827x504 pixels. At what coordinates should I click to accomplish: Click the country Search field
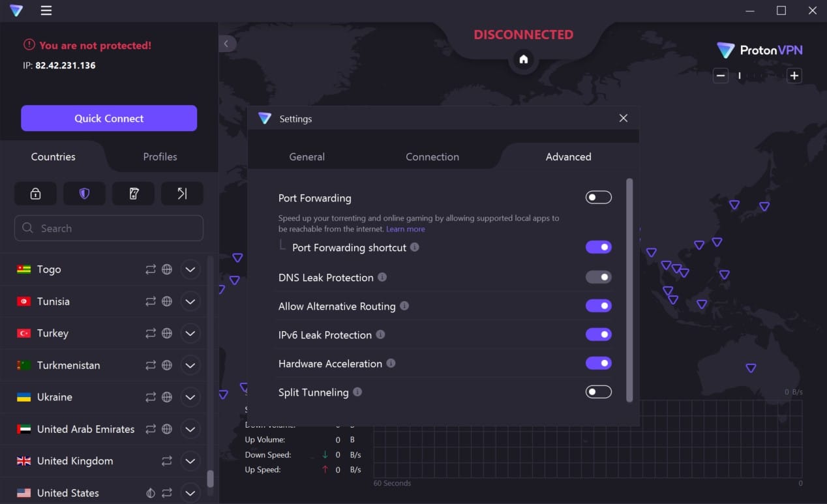[x=109, y=228]
